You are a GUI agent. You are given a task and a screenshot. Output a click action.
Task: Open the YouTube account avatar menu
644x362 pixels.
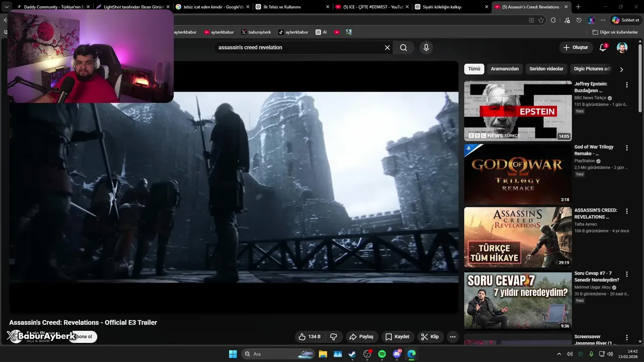(622, 48)
